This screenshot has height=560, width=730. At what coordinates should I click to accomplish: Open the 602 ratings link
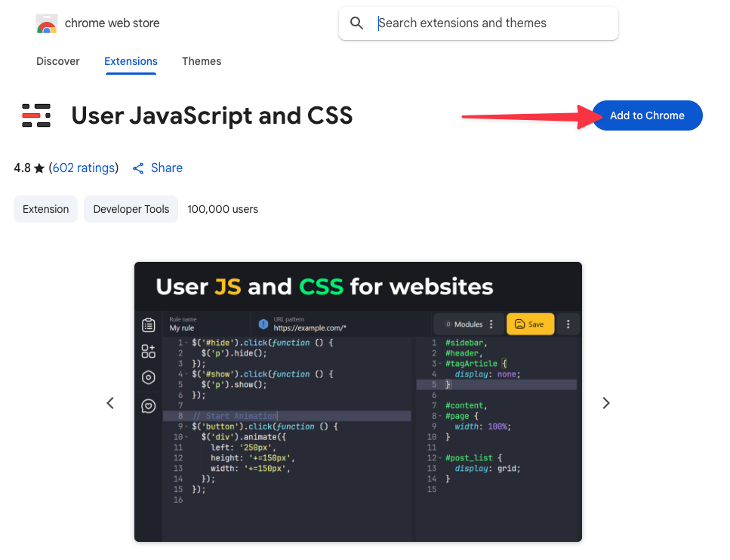(83, 168)
